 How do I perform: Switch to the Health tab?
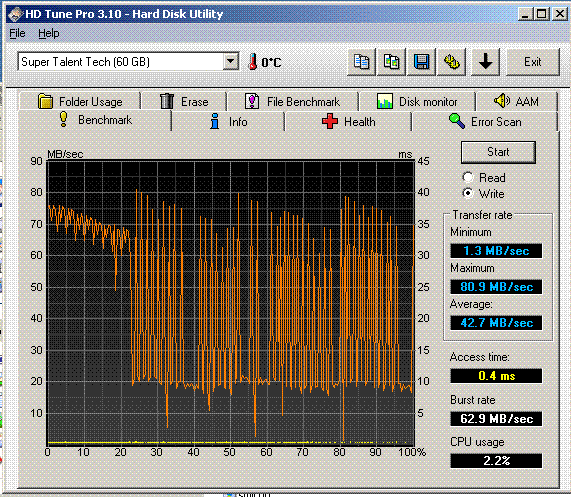(348, 121)
